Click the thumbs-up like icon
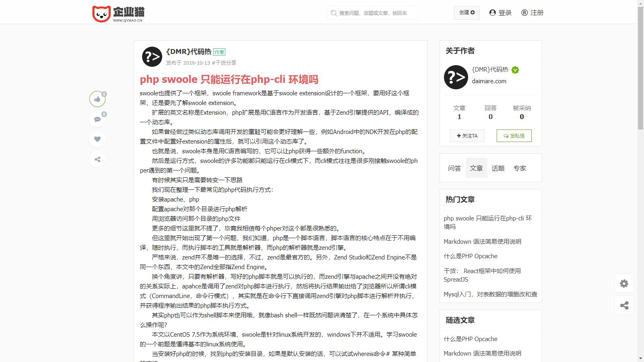 [97, 99]
